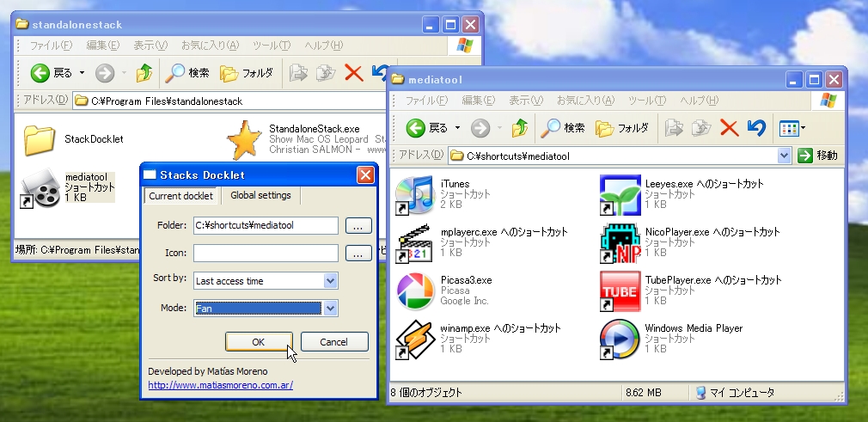Open ツール(T) menu in mediatool window
The width and height of the screenshot is (868, 422).
click(x=647, y=101)
